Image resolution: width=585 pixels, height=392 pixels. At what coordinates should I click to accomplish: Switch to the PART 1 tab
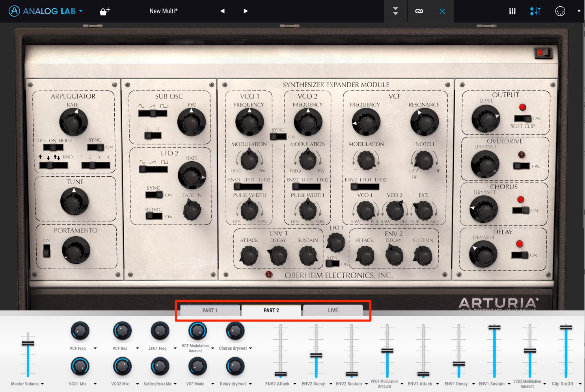pyautogui.click(x=210, y=310)
